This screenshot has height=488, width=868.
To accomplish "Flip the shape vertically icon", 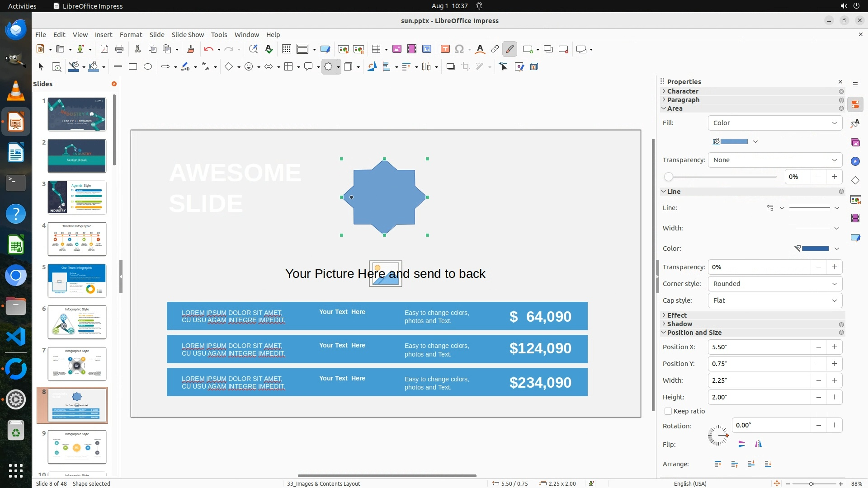I will tap(741, 444).
